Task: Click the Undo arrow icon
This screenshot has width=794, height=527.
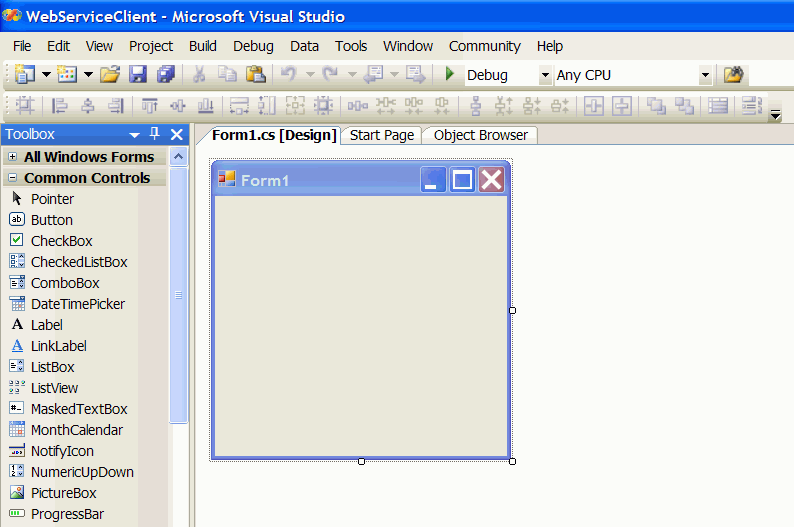Action: (x=289, y=75)
